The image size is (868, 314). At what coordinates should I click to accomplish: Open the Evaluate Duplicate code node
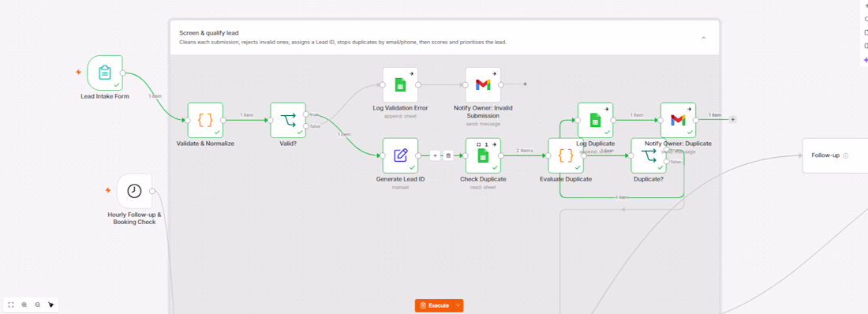pos(566,155)
